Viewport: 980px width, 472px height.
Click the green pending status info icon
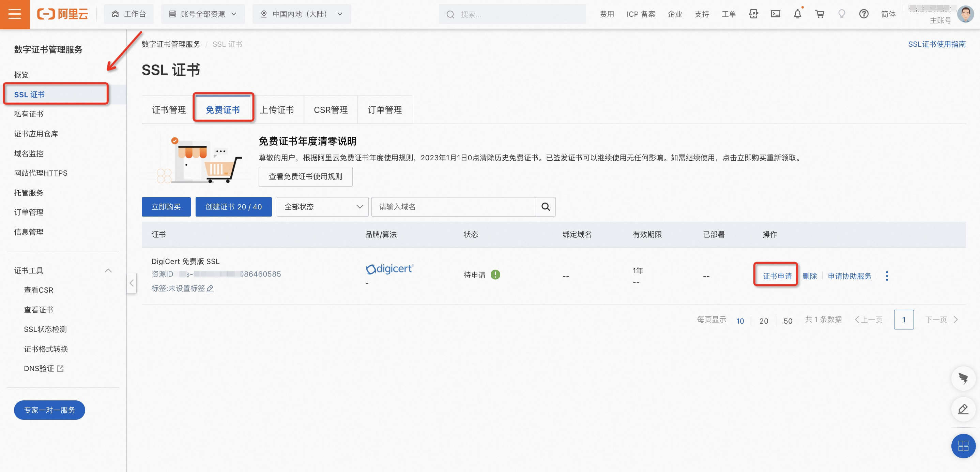tap(495, 275)
